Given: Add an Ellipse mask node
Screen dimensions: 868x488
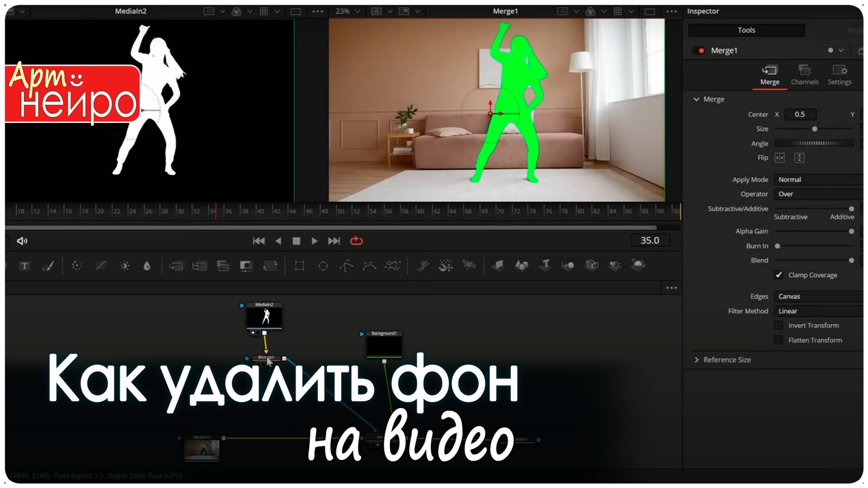Looking at the screenshot, I should 323,266.
